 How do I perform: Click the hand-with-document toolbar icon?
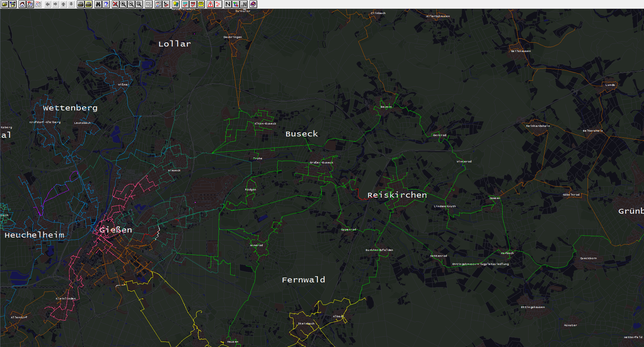[x=30, y=4]
